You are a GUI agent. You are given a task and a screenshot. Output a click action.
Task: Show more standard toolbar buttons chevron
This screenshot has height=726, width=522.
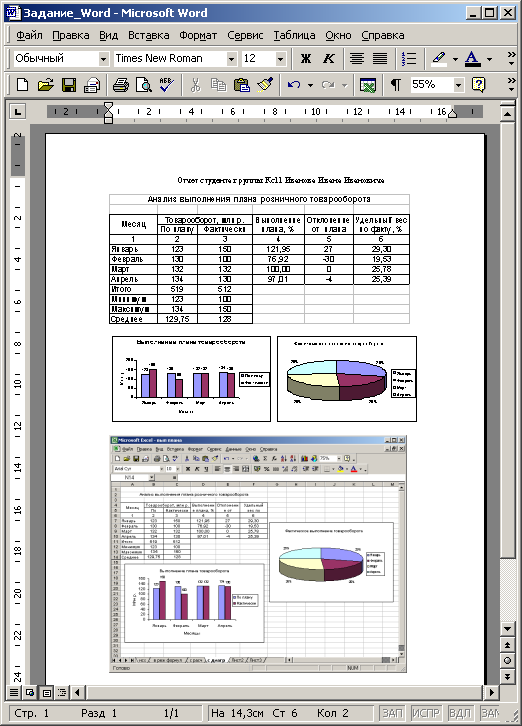pyautogui.click(x=511, y=84)
